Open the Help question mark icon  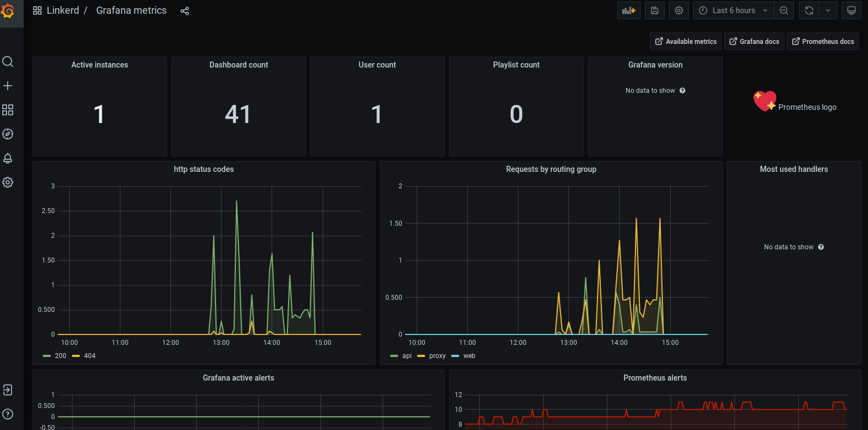8,414
